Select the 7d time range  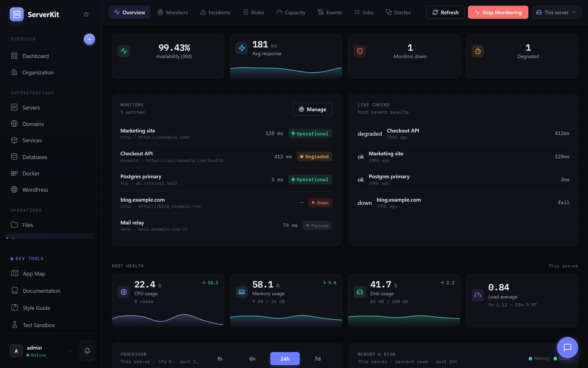point(317,359)
